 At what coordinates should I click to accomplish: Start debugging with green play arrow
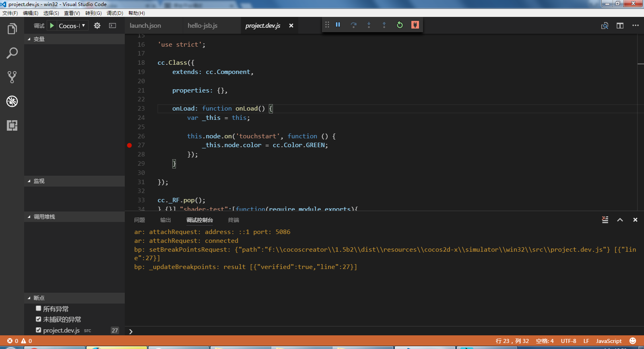(x=52, y=26)
